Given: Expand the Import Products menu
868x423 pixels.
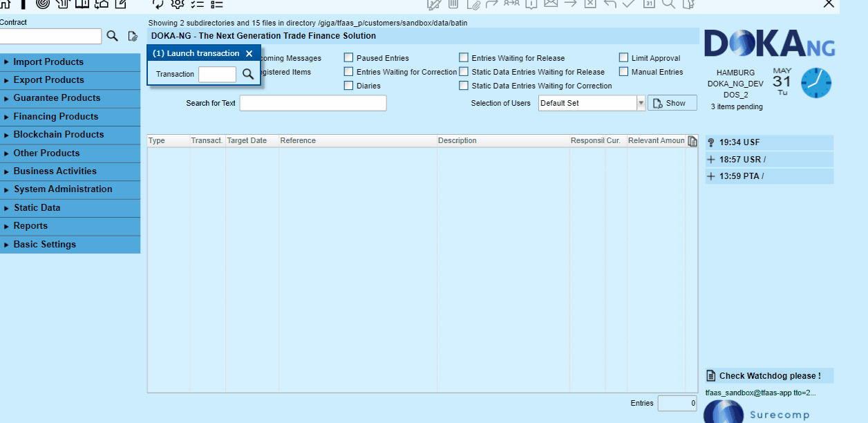Looking at the screenshot, I should (x=70, y=62).
